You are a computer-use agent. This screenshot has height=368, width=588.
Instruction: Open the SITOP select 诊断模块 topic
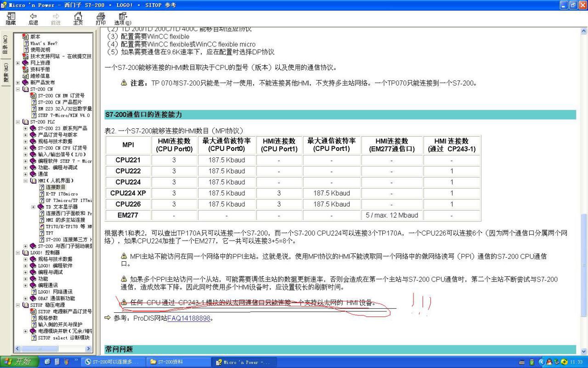(x=64, y=338)
